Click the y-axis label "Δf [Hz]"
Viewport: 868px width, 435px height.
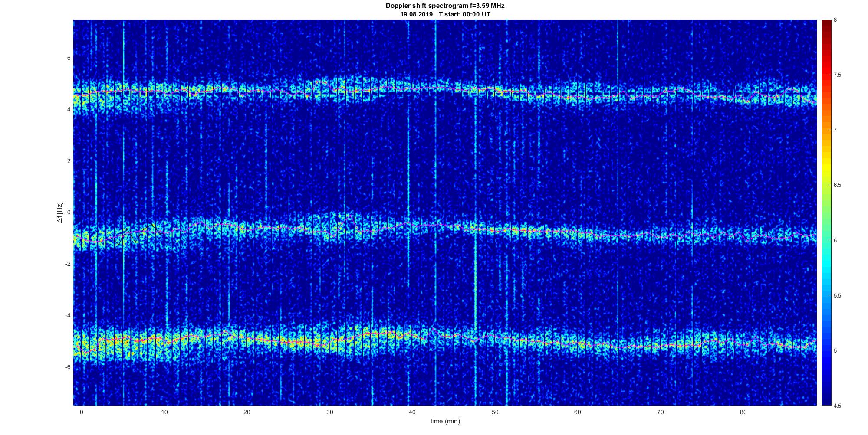[60, 213]
